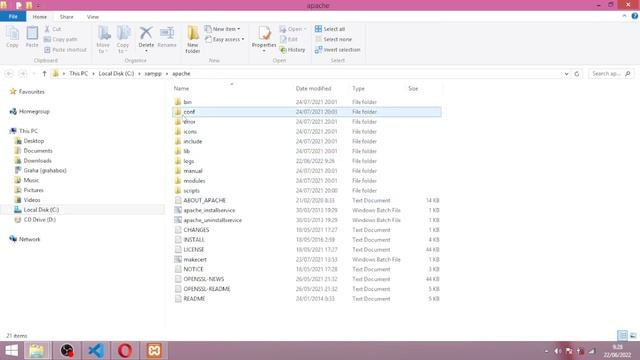
Task: Open the New item dropdown
Action: pyautogui.click(x=222, y=29)
